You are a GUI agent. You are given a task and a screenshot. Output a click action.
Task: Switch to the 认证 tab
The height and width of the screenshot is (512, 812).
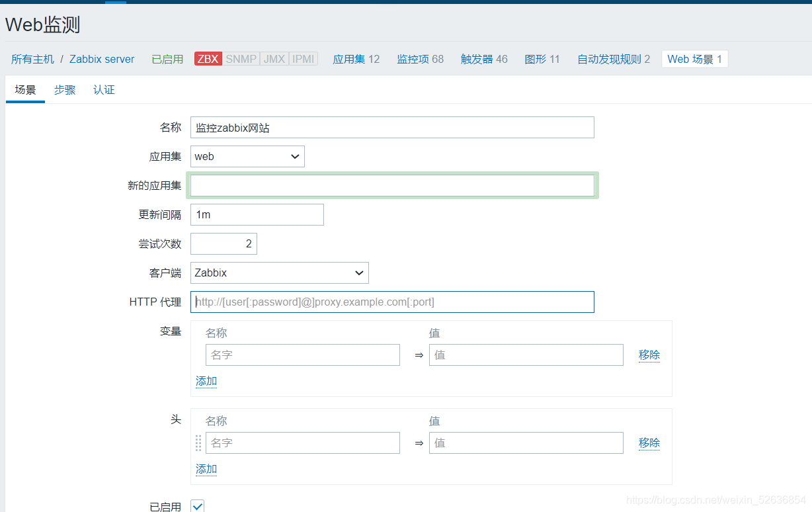click(x=104, y=90)
